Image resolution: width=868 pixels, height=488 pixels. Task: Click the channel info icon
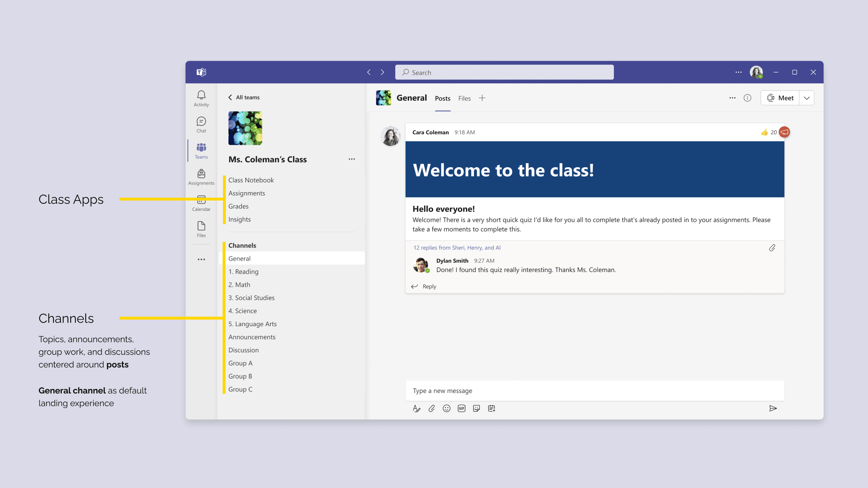tap(747, 98)
